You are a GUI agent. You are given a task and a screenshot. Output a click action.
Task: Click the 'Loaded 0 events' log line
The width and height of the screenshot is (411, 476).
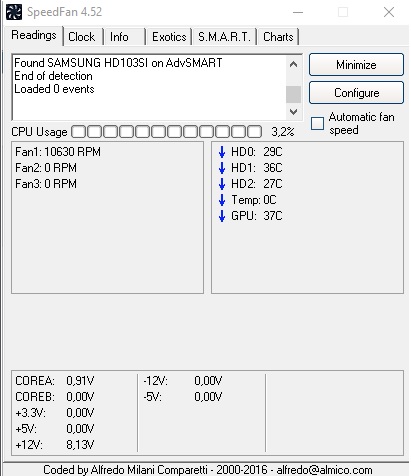(x=54, y=89)
